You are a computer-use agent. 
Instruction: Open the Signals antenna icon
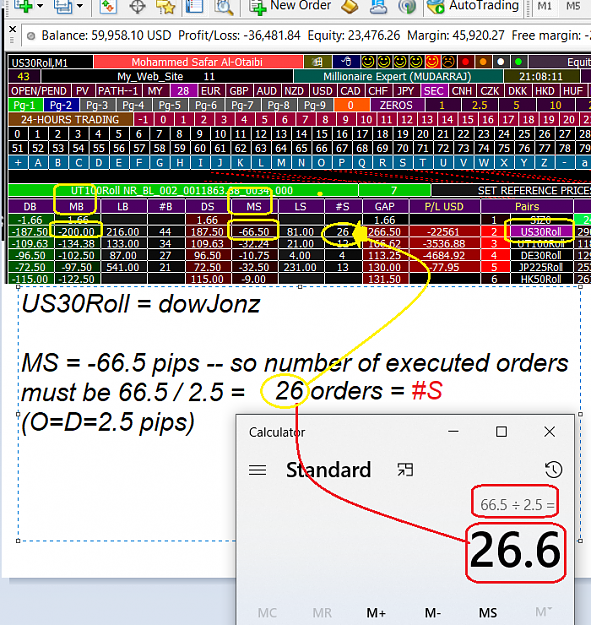coord(407,6)
